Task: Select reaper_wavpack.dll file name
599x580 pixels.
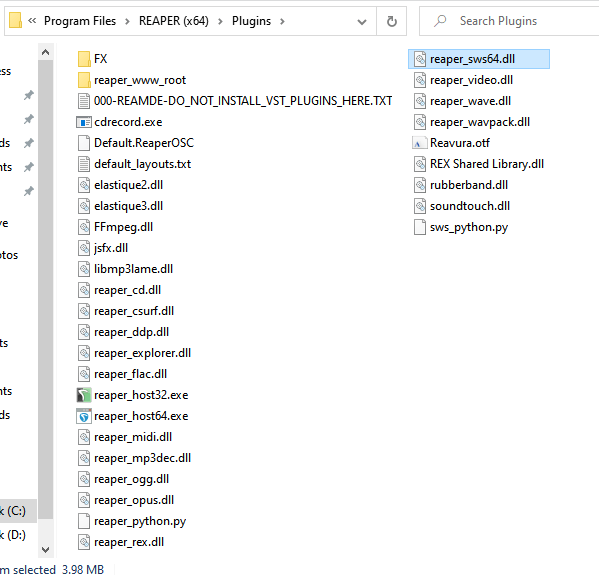Action: pos(480,122)
